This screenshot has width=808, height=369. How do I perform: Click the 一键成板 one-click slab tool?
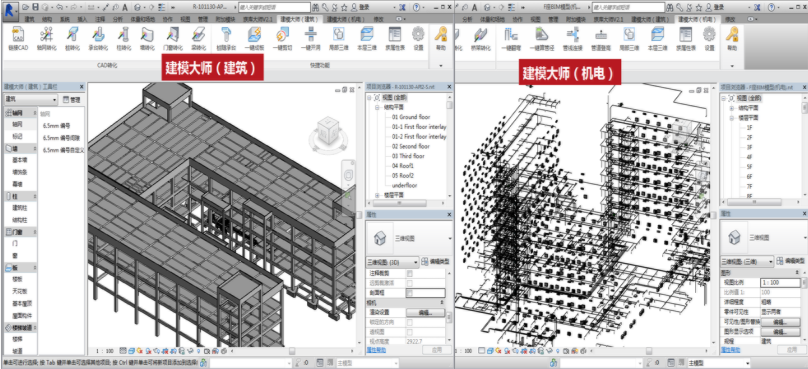click(x=255, y=39)
